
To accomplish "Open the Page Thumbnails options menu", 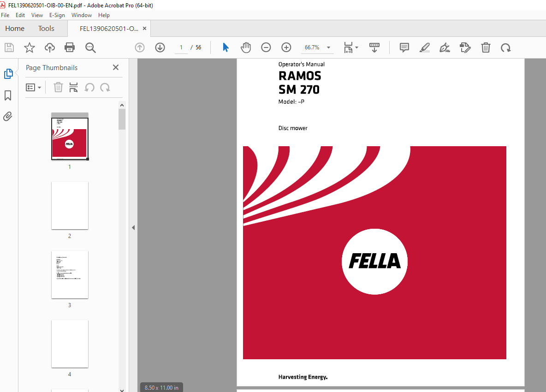I will tap(34, 87).
